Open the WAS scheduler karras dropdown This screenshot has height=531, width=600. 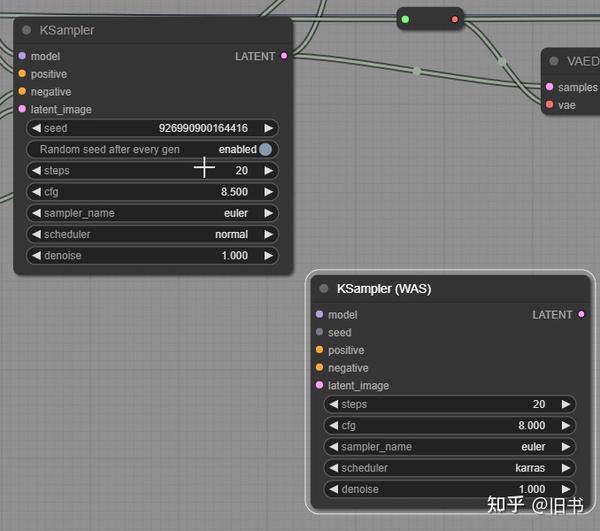pos(450,468)
